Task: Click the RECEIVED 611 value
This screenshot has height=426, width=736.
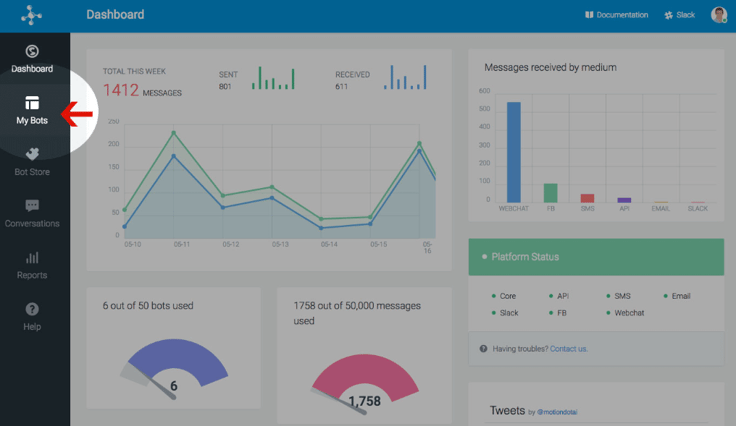Action: point(341,86)
